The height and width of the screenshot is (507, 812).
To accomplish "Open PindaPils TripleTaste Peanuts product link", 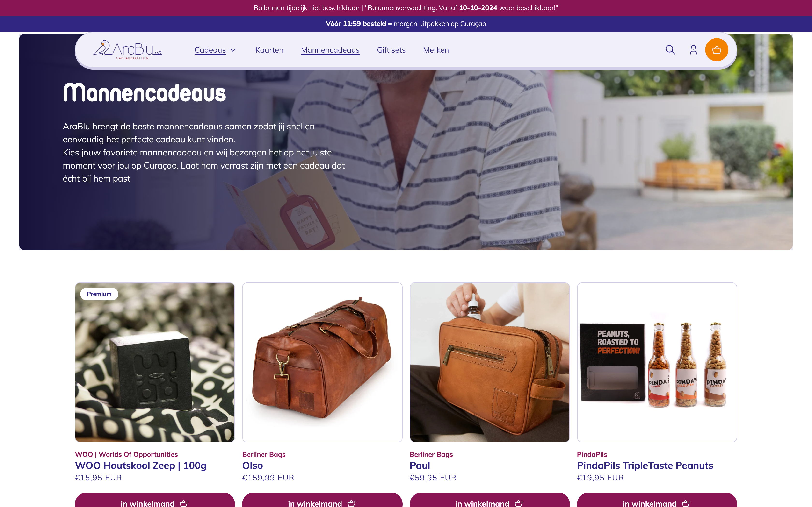I will [645, 465].
